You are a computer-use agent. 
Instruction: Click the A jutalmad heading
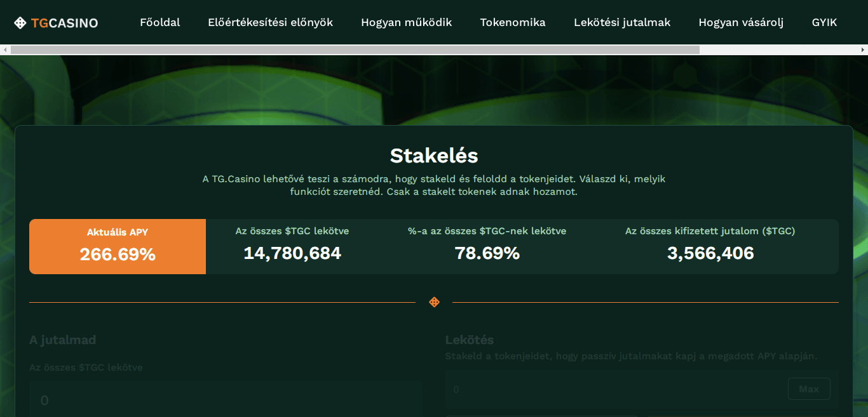tap(62, 340)
